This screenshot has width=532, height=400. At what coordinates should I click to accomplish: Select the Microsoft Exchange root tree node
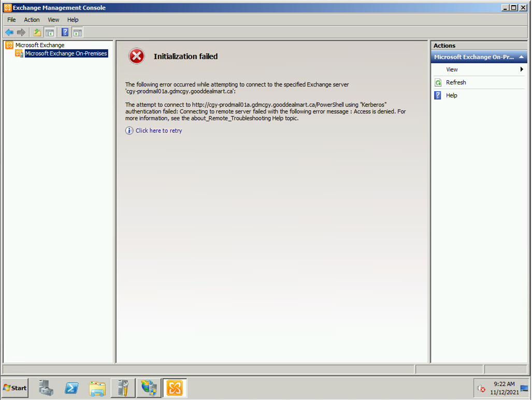point(40,45)
